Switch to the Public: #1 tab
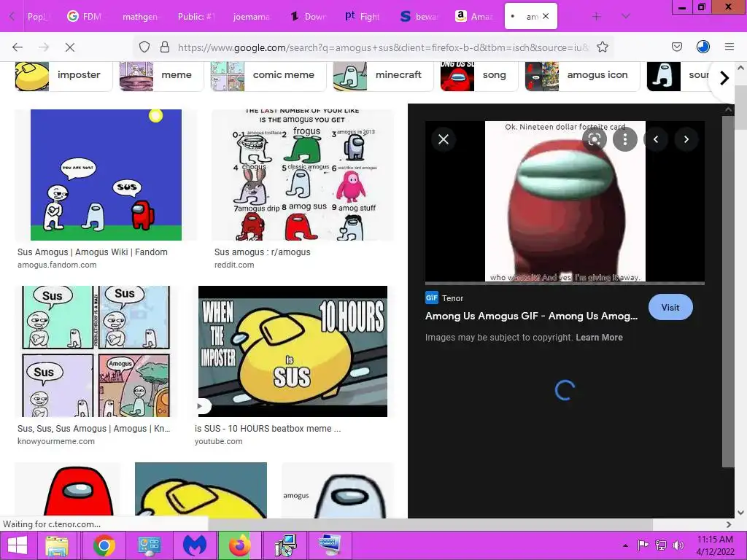 click(x=196, y=17)
